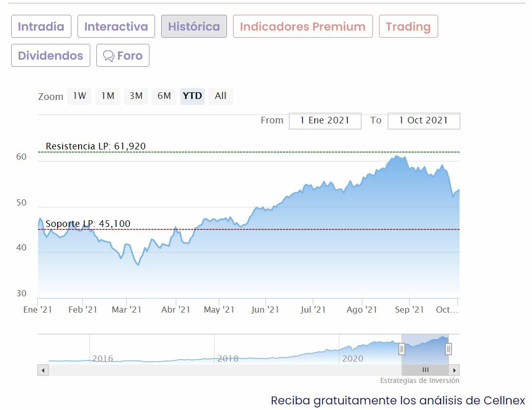Screen dimensions: 532x410
Task: Select the Histórica tab
Action: [x=194, y=27]
